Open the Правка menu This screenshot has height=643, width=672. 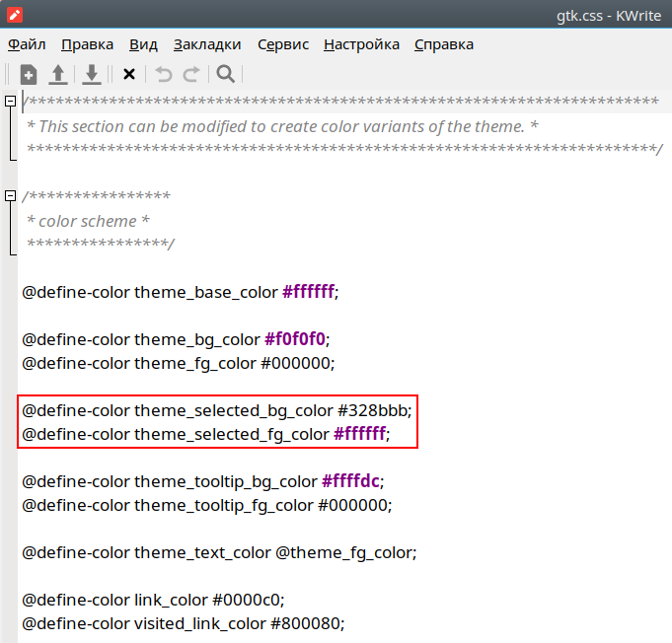(x=88, y=44)
